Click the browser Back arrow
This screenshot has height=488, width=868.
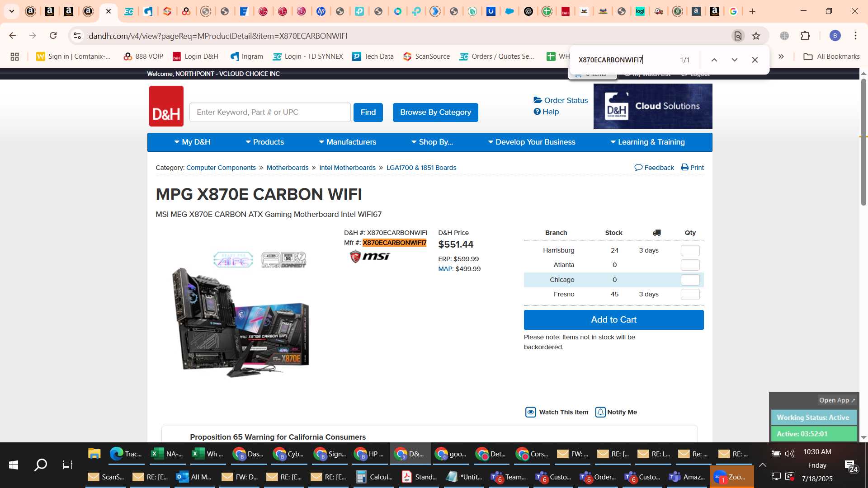[x=13, y=36]
